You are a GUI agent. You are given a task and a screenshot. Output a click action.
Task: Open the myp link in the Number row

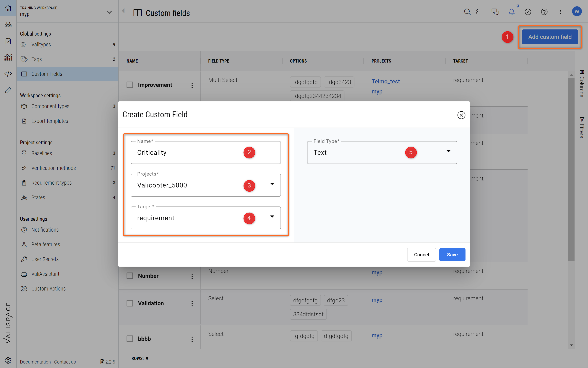point(377,273)
